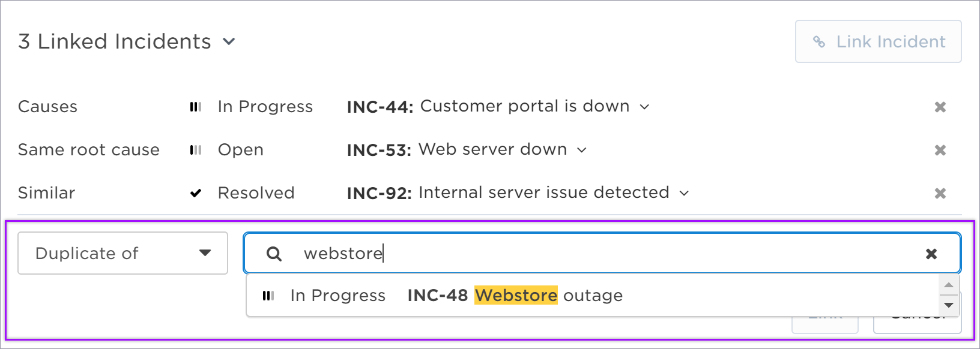Remove the INC-53 linked incident

(940, 150)
